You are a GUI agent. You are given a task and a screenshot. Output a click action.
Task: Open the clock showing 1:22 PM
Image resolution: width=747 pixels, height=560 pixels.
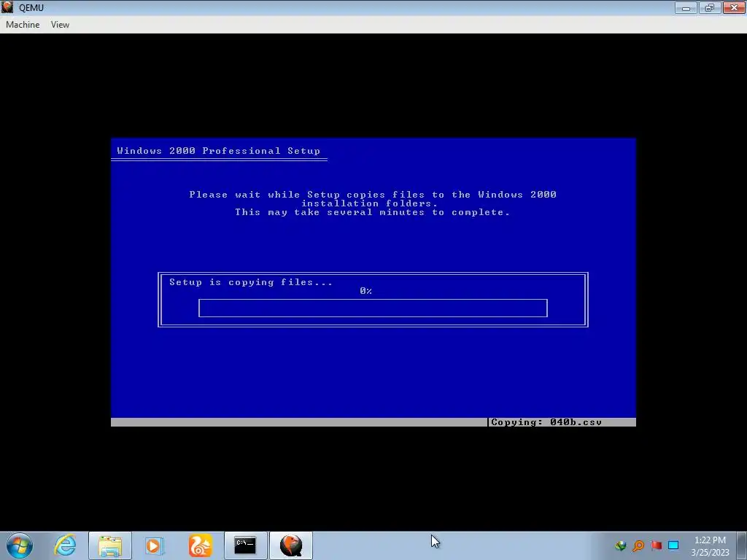(x=710, y=545)
